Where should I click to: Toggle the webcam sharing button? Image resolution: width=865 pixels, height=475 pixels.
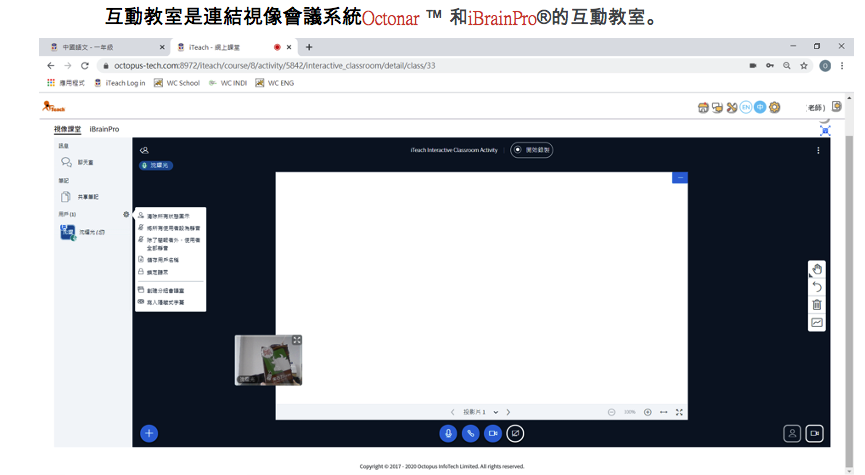(493, 434)
